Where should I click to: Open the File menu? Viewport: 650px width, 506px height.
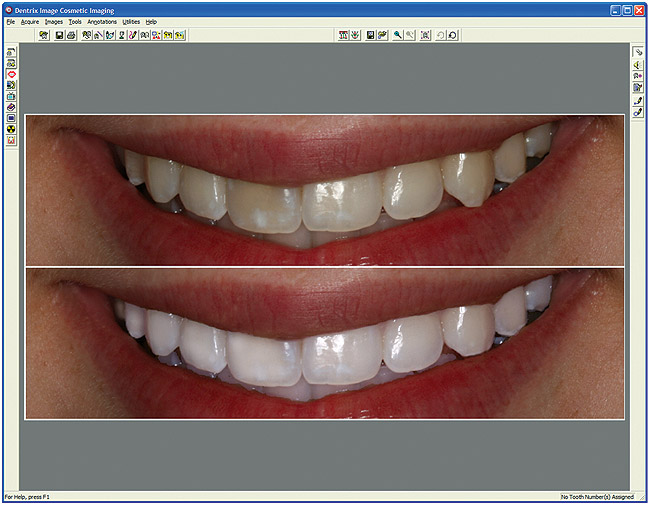(11, 22)
